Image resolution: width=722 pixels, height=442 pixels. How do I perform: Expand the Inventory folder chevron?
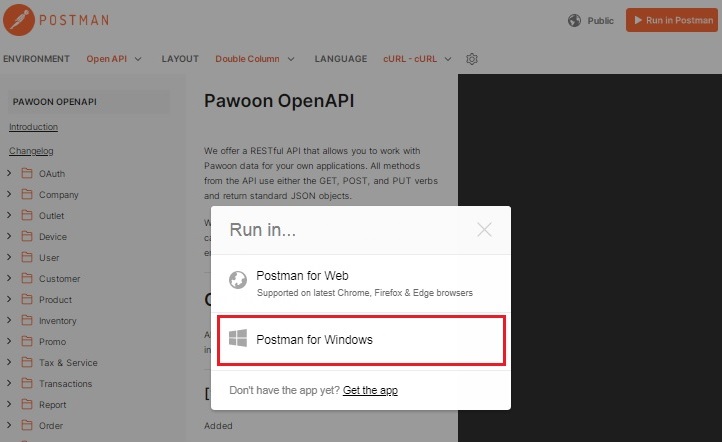click(9, 320)
